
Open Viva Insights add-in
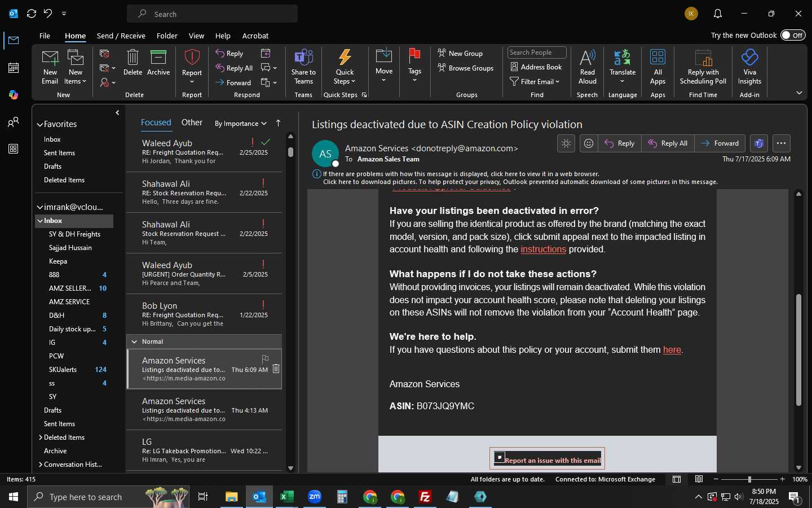(749, 67)
